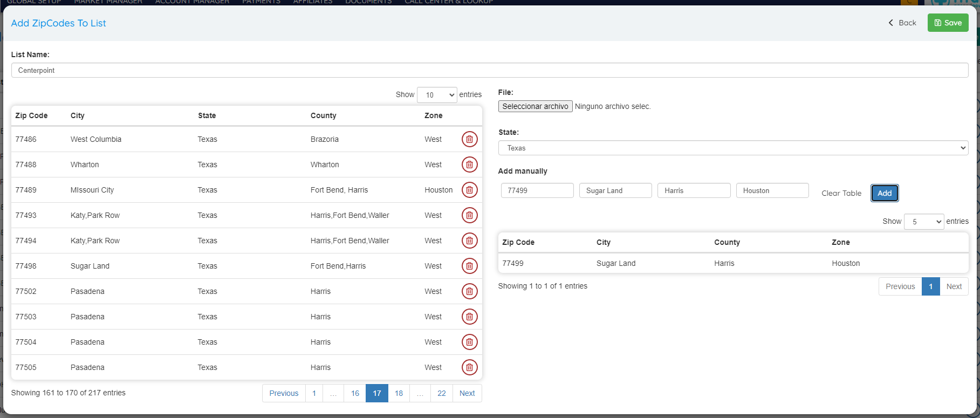Sort left table by Zip Code
Screen dimensions: 980x418
tap(31, 115)
